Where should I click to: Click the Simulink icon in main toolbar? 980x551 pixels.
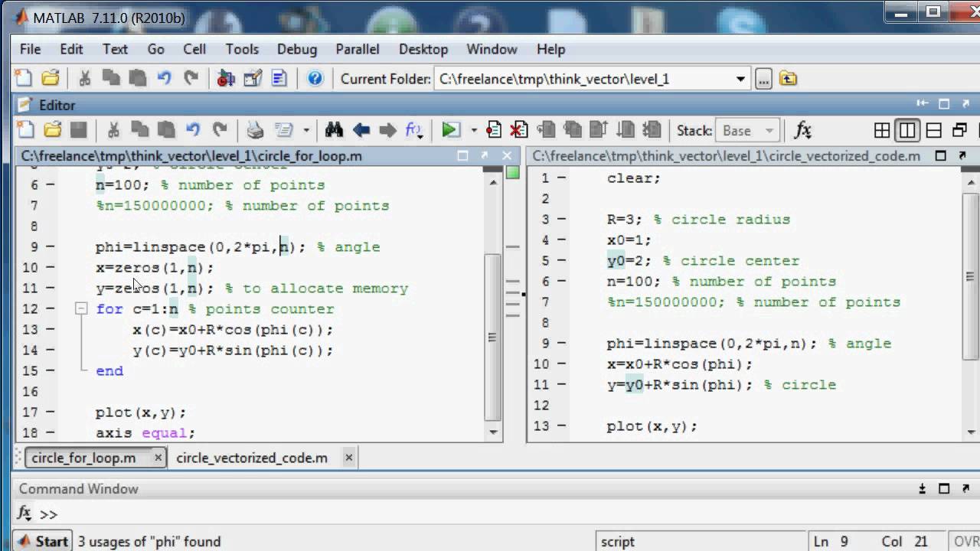point(226,78)
